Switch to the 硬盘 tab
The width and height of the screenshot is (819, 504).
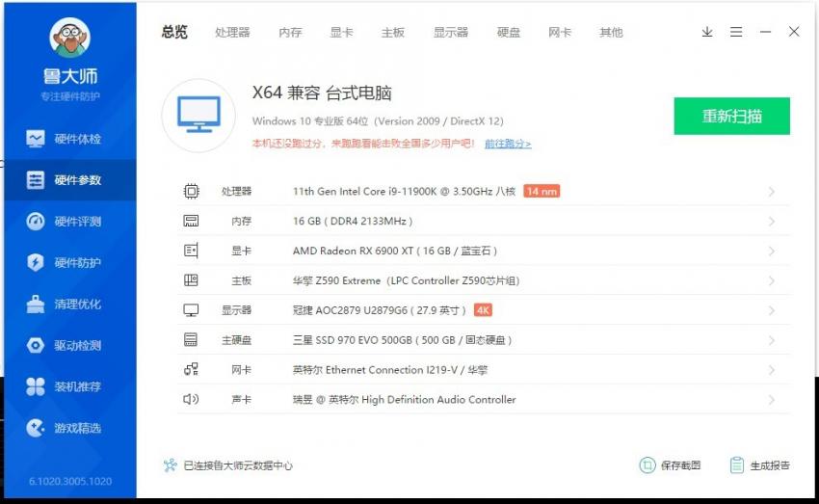point(509,33)
